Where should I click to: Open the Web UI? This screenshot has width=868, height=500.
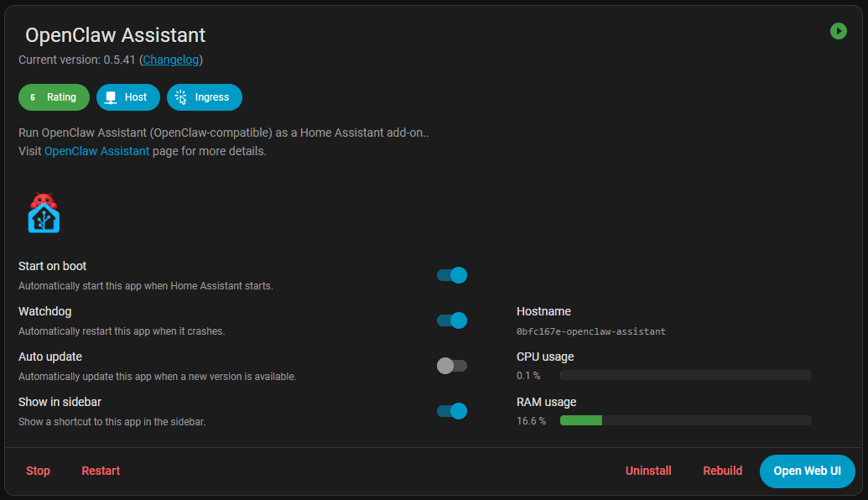coord(807,471)
